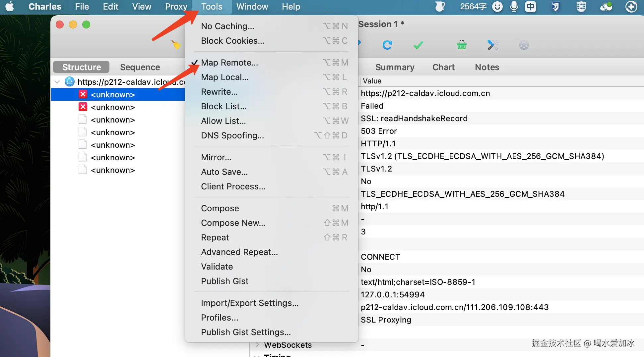Screen dimensions: 644x357
Task: Toggle the checked Map Remote... menu item
Action: pos(271,63)
